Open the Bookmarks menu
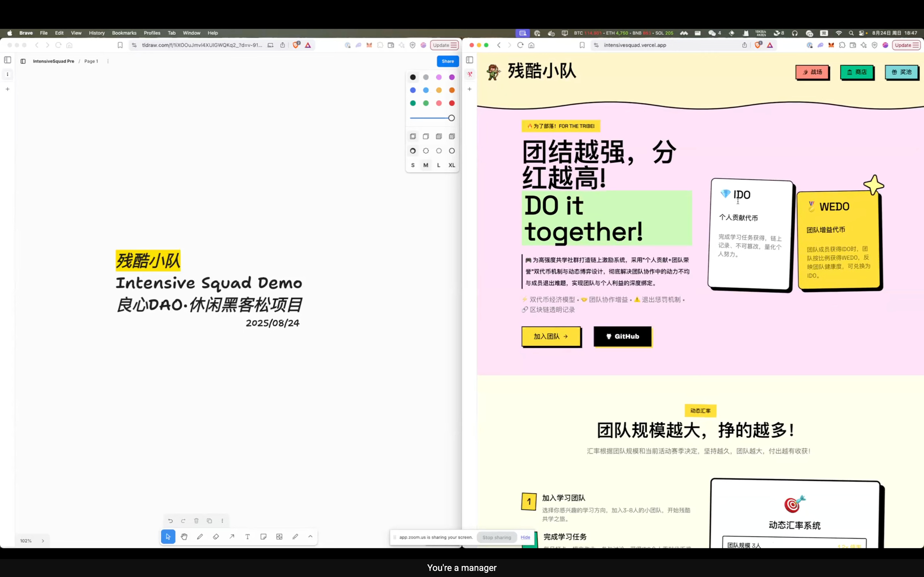Image resolution: width=924 pixels, height=577 pixels. pyautogui.click(x=124, y=33)
